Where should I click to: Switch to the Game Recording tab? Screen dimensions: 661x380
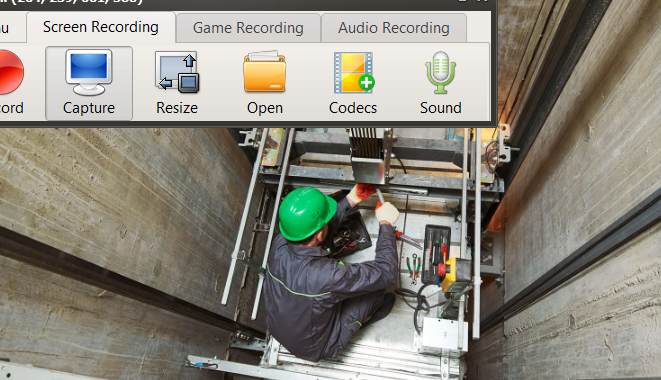(x=248, y=28)
